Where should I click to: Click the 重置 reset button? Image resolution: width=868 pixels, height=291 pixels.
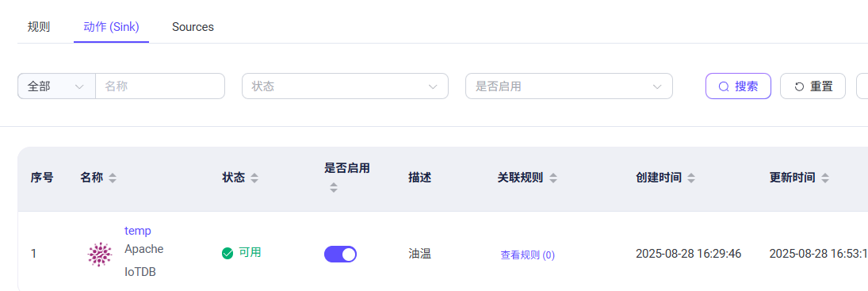813,86
